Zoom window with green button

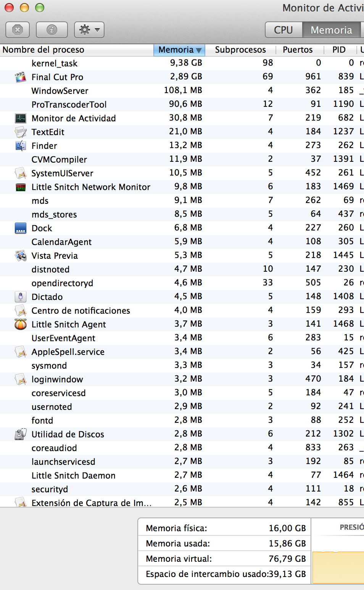tap(40, 8)
